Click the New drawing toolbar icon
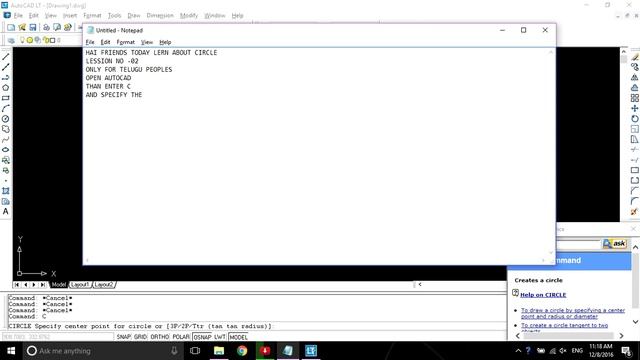The height and width of the screenshot is (360, 640). click(x=11, y=27)
